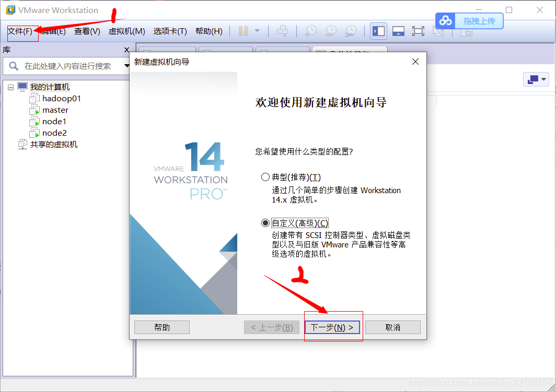Close the 库 library panel

(126, 50)
